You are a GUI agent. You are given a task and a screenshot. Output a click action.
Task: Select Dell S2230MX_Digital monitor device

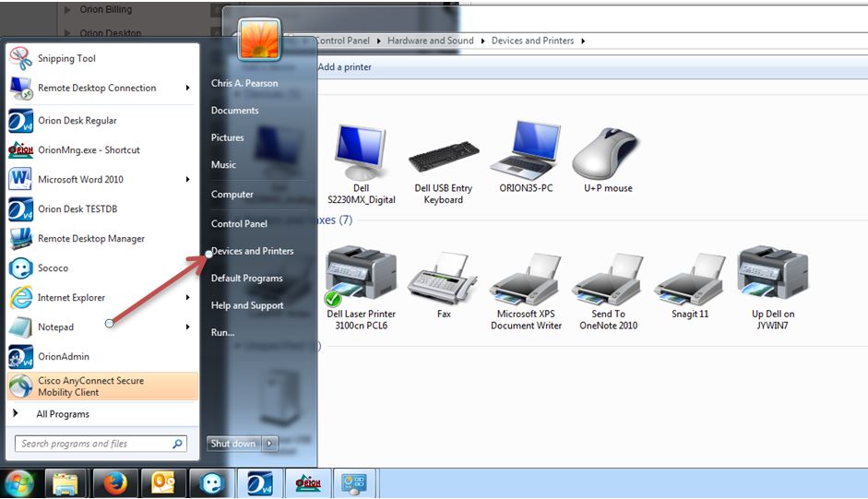361,164
